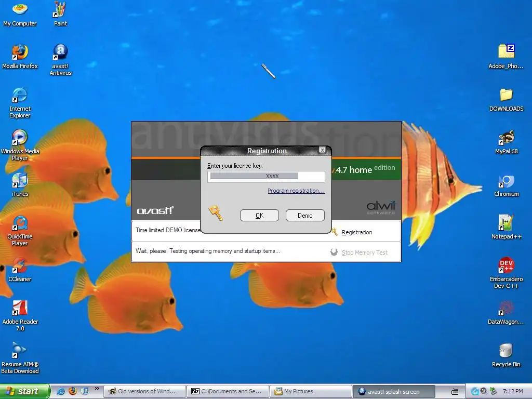Click Firefox quick launch icon
532x399 pixels.
73,391
